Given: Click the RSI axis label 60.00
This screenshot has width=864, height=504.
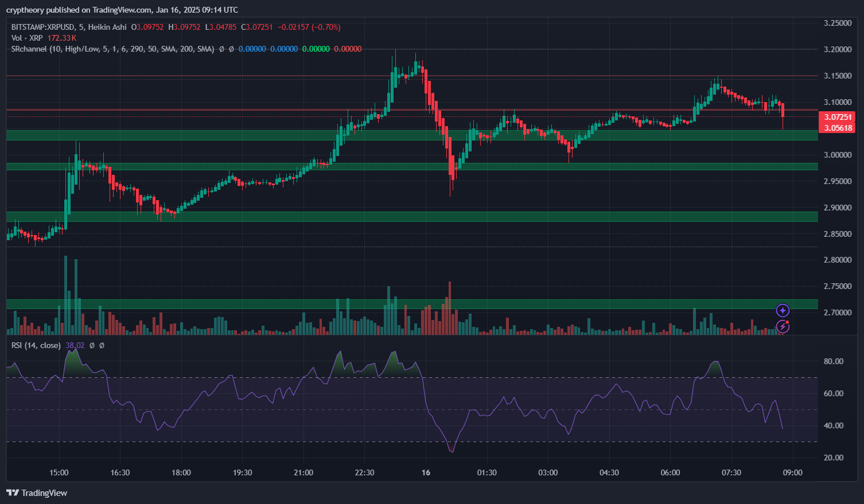Looking at the screenshot, I should point(834,393).
